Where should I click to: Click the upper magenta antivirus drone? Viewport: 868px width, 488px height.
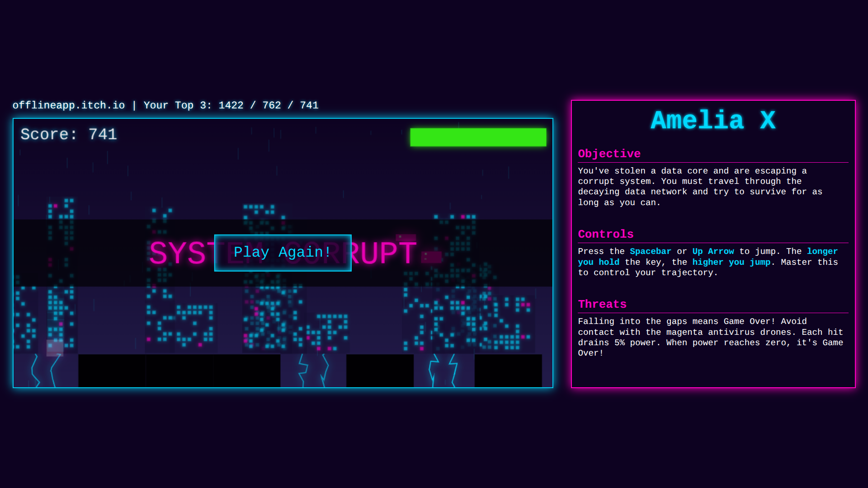pyautogui.click(x=406, y=238)
